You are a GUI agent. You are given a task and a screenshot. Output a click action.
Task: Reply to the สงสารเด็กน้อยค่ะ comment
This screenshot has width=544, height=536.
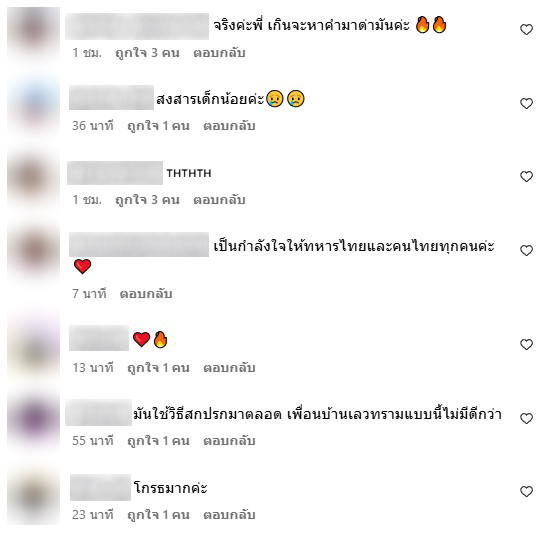tap(229, 126)
